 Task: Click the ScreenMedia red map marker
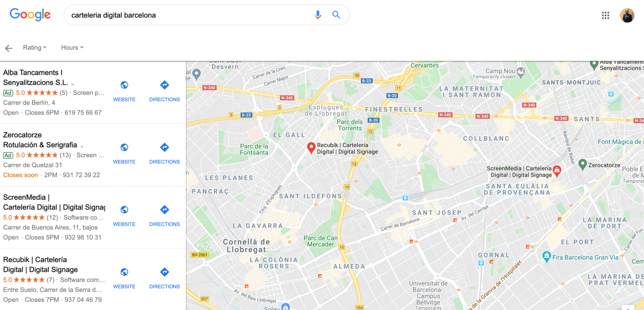[x=557, y=171]
